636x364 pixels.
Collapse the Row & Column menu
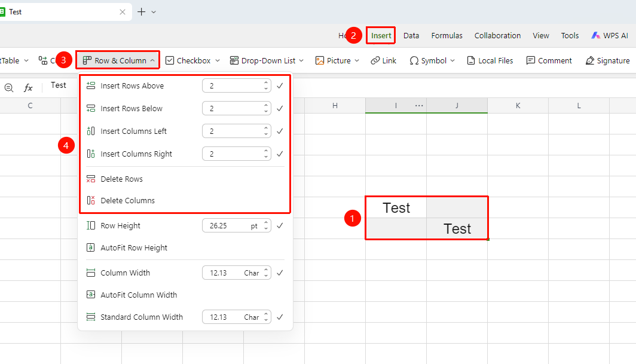(x=118, y=60)
